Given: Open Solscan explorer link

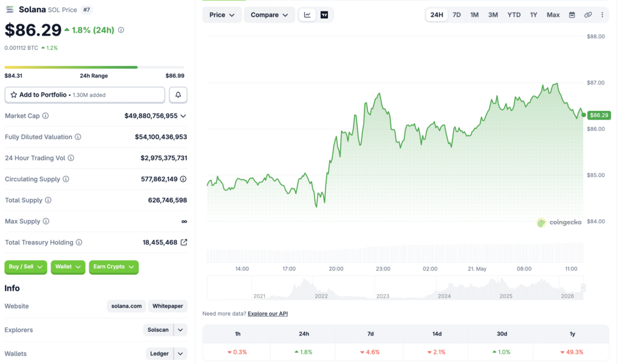Looking at the screenshot, I should point(159,329).
